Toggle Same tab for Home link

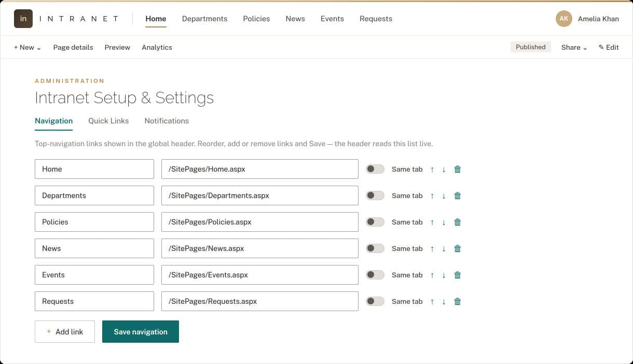pyautogui.click(x=375, y=169)
